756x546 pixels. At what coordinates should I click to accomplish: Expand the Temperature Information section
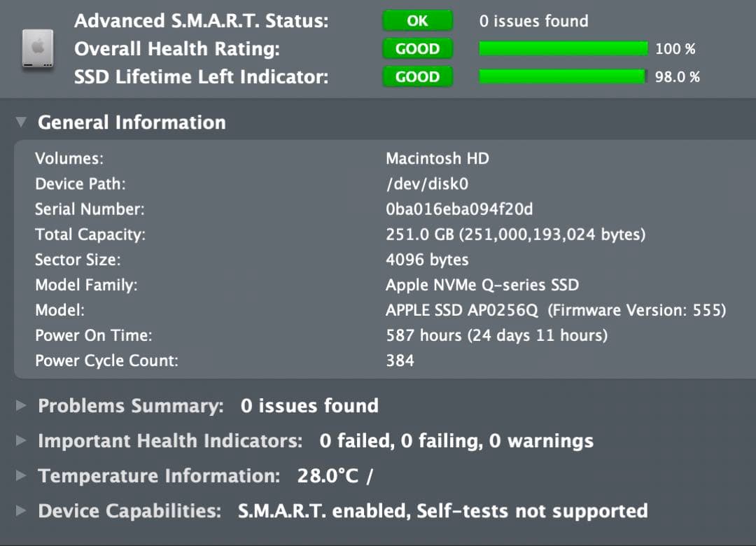(22, 476)
